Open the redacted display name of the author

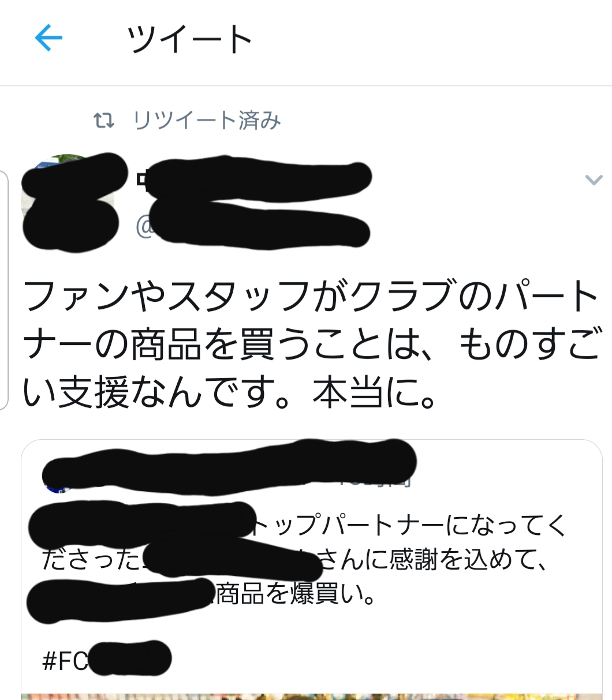click(x=254, y=180)
